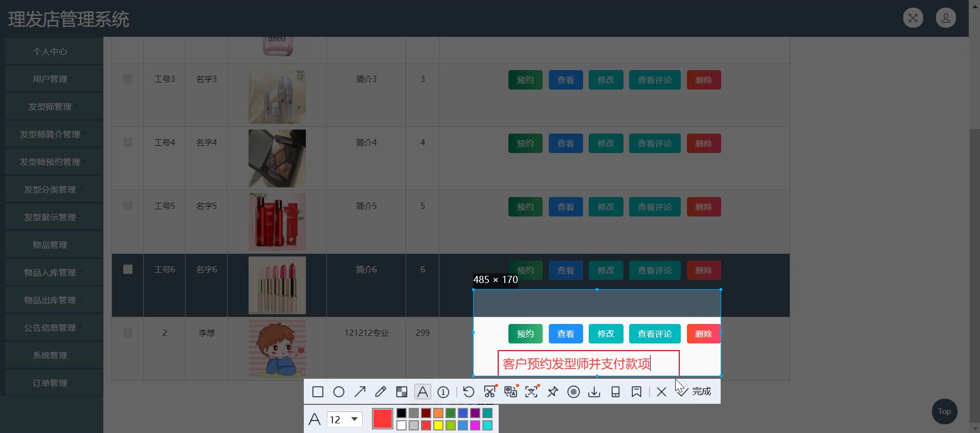The height and width of the screenshot is (433, 980).
Task: Click 删除 in the 李想 row
Action: pos(704,334)
